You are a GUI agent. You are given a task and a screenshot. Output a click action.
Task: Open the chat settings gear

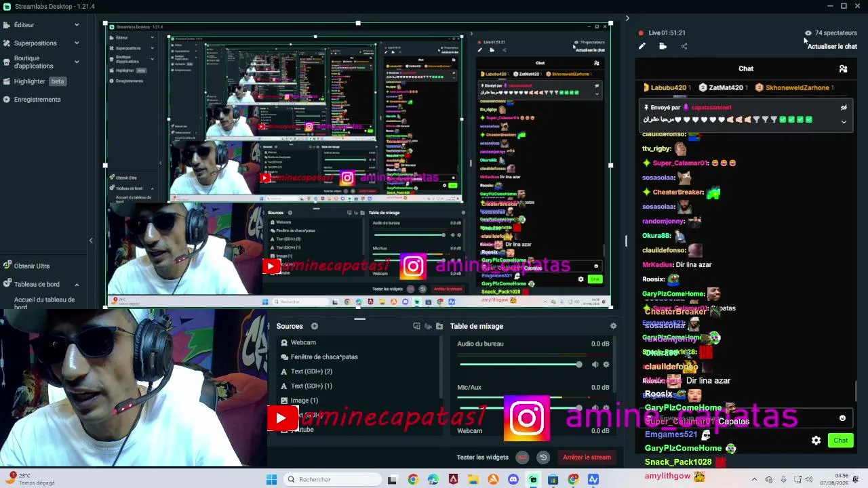816,441
